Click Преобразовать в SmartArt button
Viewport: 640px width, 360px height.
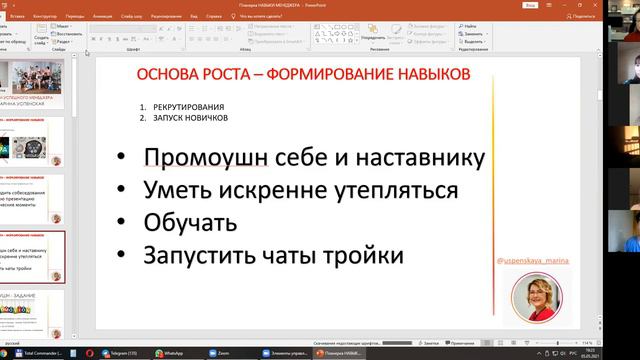[276, 42]
